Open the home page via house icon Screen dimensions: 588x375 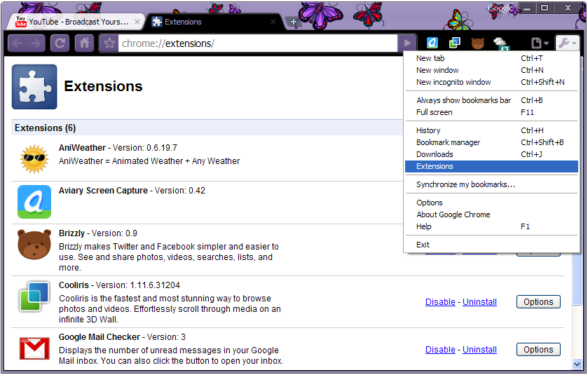pyautogui.click(x=84, y=43)
